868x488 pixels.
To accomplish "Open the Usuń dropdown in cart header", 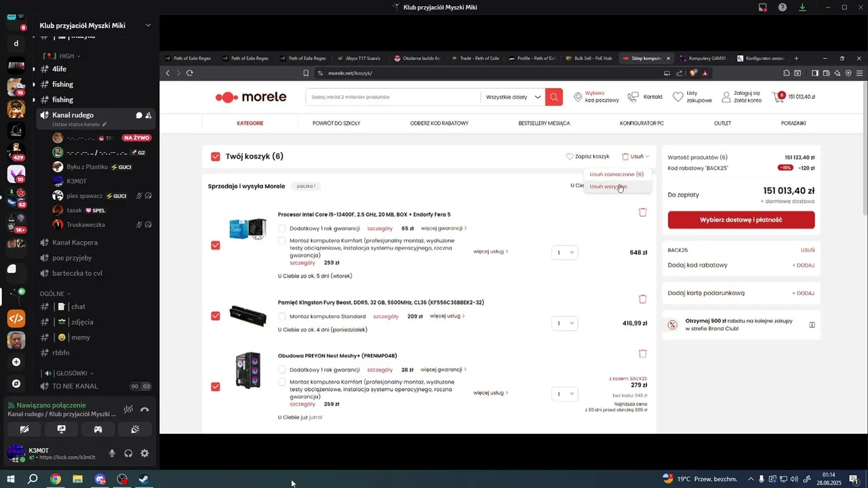I will coord(635,157).
